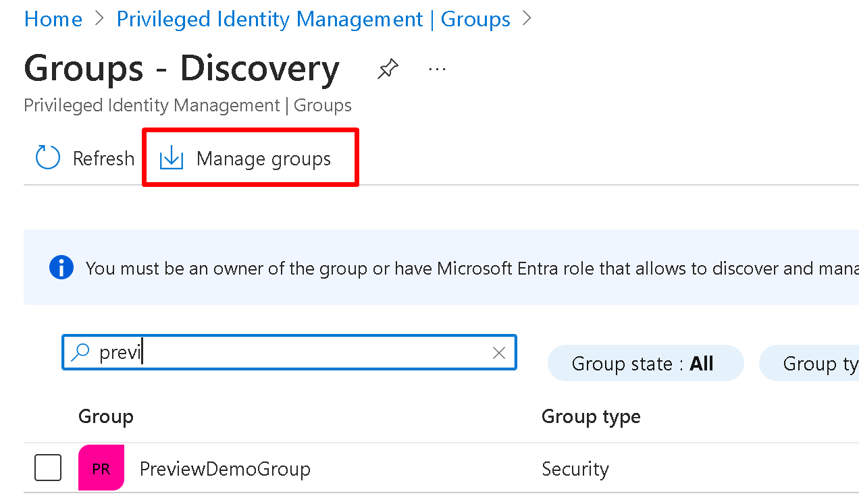Sort by the Group column header
The height and width of the screenshot is (504, 859).
[106, 417]
